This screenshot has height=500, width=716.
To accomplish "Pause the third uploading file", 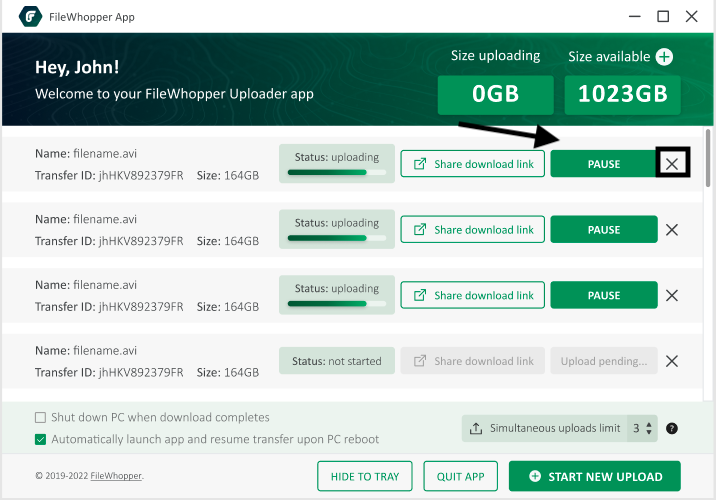I will pyautogui.click(x=604, y=295).
